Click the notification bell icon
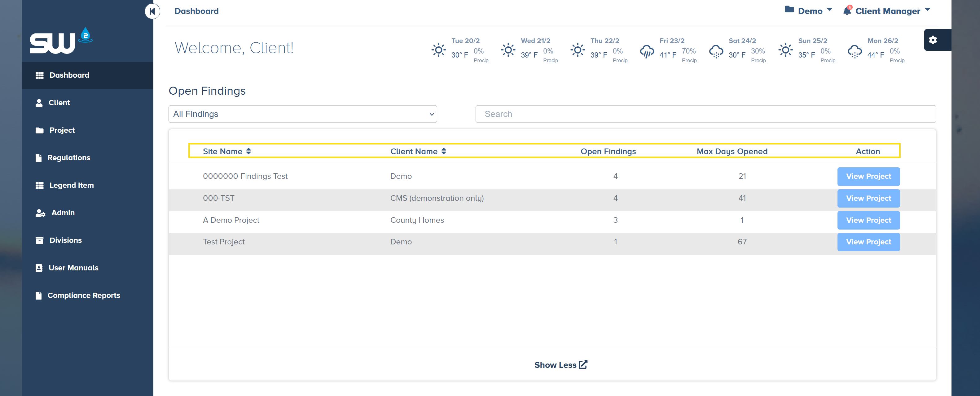This screenshot has height=396, width=980. [847, 11]
